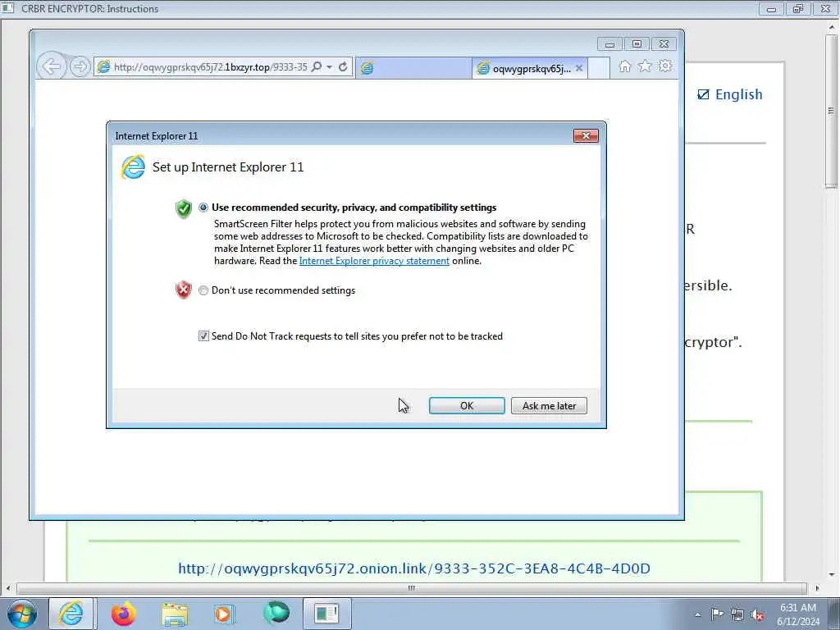Show hidden tray icons arrow

[697, 614]
